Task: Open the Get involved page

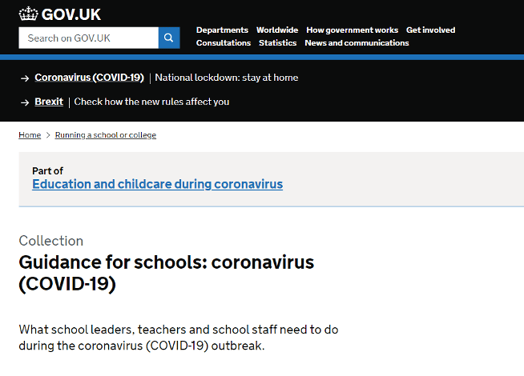Action: (x=430, y=30)
